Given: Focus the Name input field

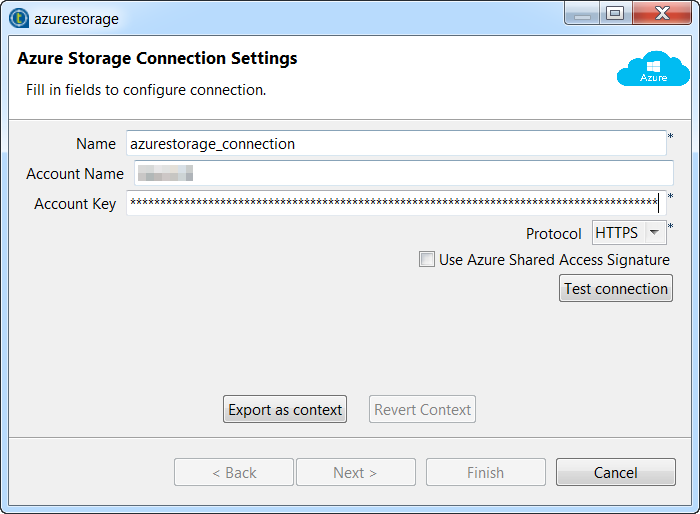Looking at the screenshot, I should (x=396, y=144).
